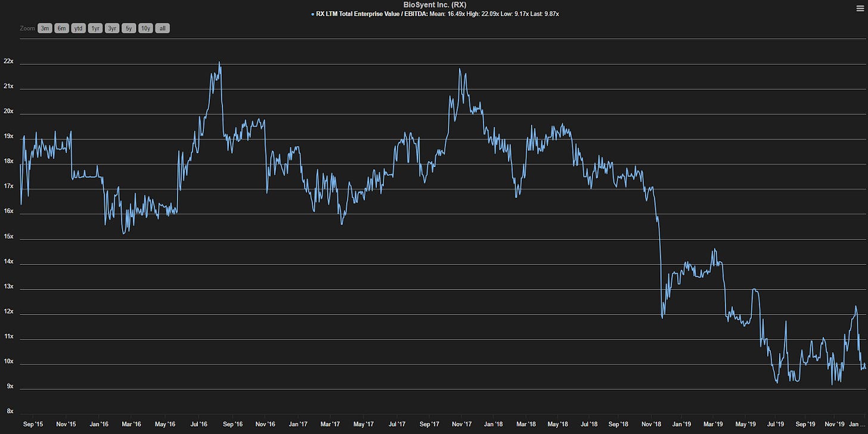Click the 14x y-axis label
Screen dimensions: 868x434
click(8, 262)
